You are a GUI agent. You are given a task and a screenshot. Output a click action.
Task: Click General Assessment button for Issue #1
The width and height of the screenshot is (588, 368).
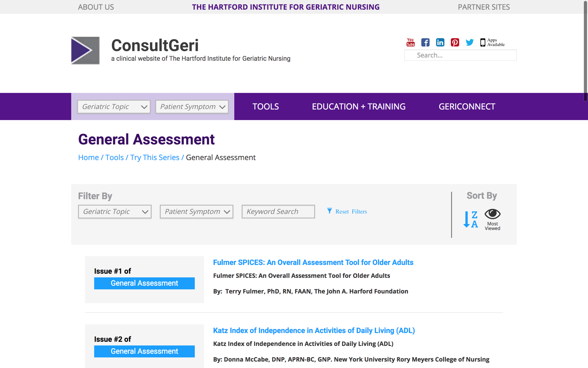click(144, 283)
